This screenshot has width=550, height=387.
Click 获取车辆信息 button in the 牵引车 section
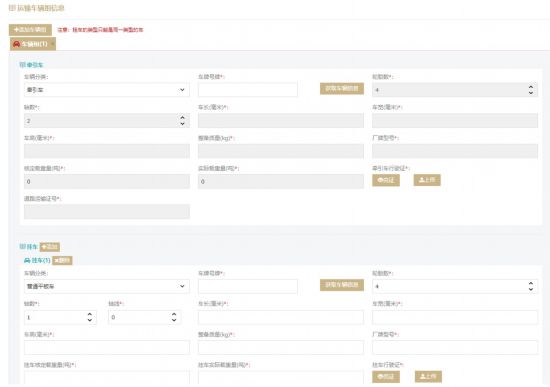point(342,88)
